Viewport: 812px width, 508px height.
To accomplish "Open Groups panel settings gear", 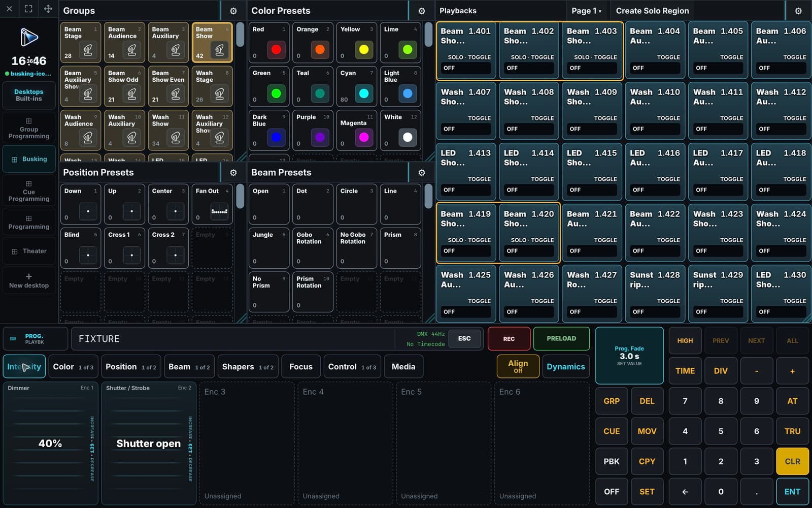I will click(x=233, y=11).
